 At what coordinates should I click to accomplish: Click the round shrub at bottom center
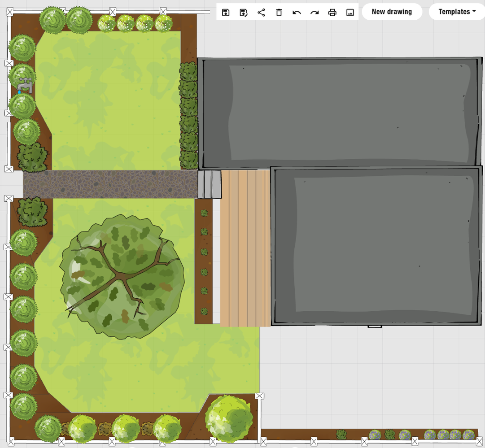[230, 417]
